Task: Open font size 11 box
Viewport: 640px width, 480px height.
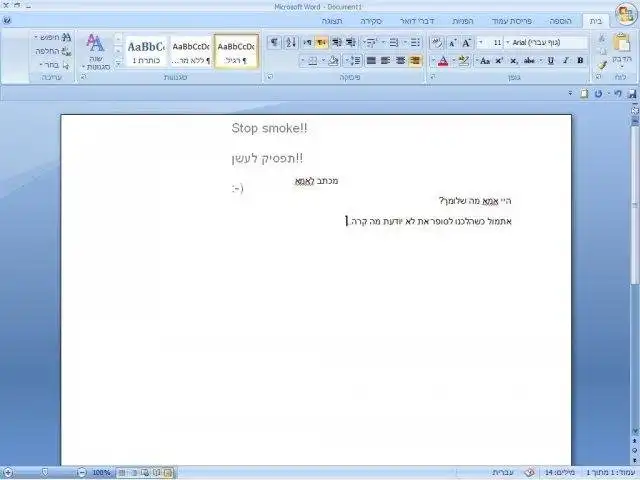Action: 491,42
